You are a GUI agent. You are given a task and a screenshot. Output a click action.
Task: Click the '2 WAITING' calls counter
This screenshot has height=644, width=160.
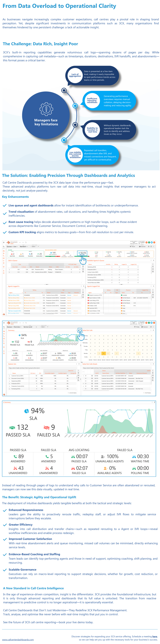[12, 255]
